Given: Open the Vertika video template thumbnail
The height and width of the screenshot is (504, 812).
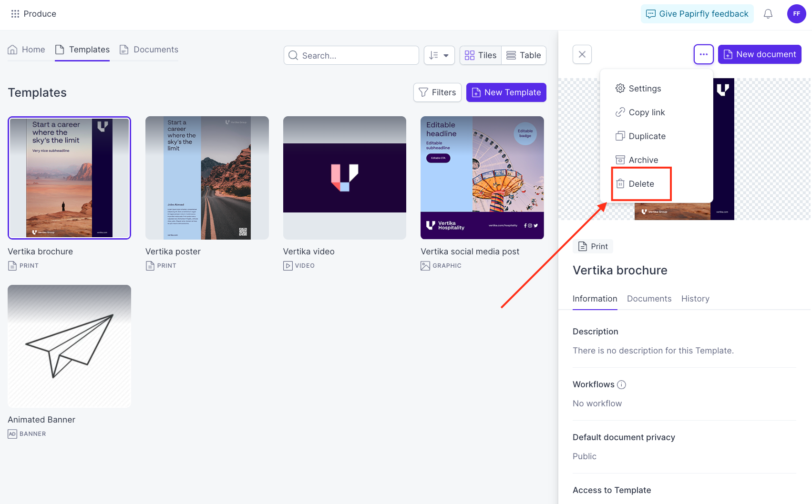Looking at the screenshot, I should pyautogui.click(x=344, y=178).
